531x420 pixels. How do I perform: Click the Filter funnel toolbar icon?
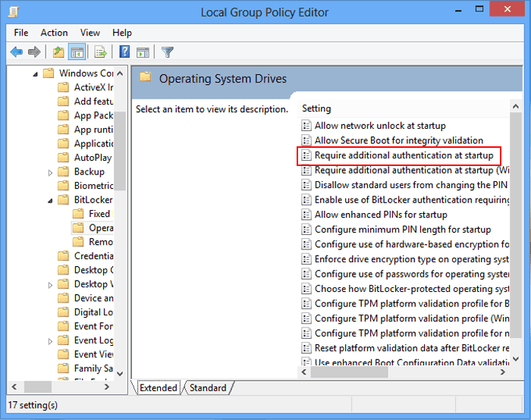pos(168,52)
